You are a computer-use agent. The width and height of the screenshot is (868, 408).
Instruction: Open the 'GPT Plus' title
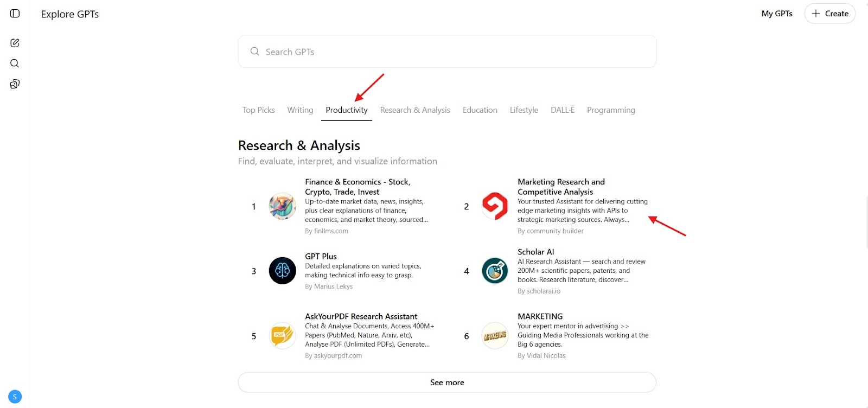(321, 256)
